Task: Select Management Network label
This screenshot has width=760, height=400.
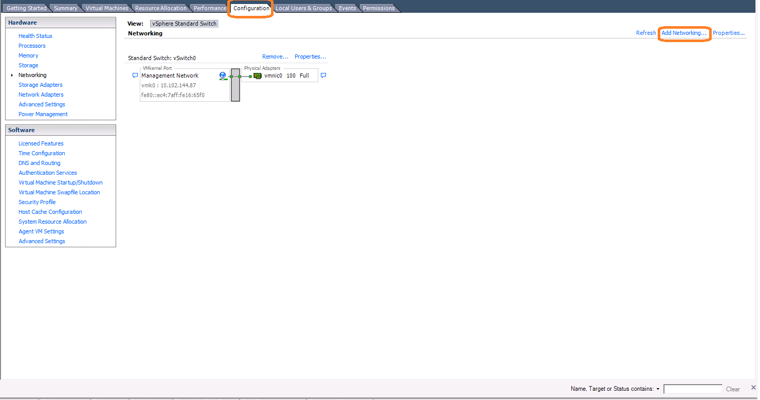Action: click(x=170, y=76)
